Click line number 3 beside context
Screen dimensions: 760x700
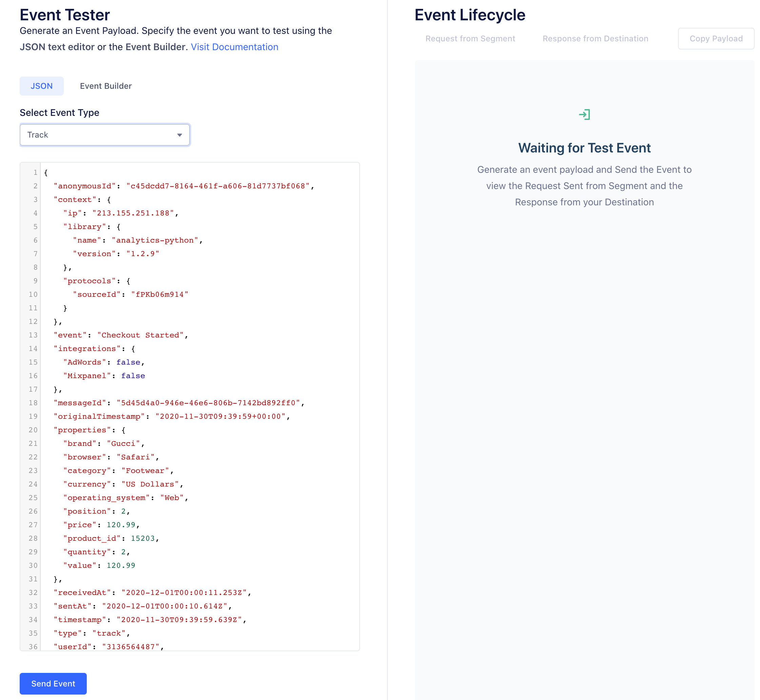point(35,200)
